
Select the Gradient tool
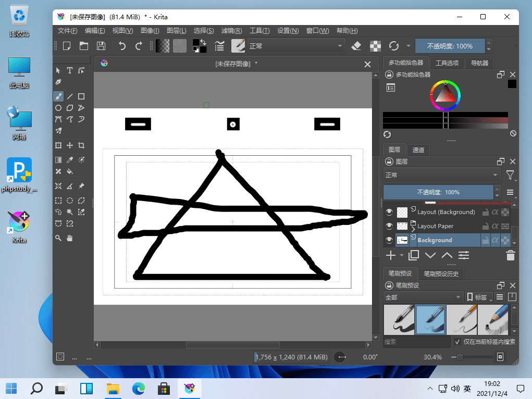[58, 160]
